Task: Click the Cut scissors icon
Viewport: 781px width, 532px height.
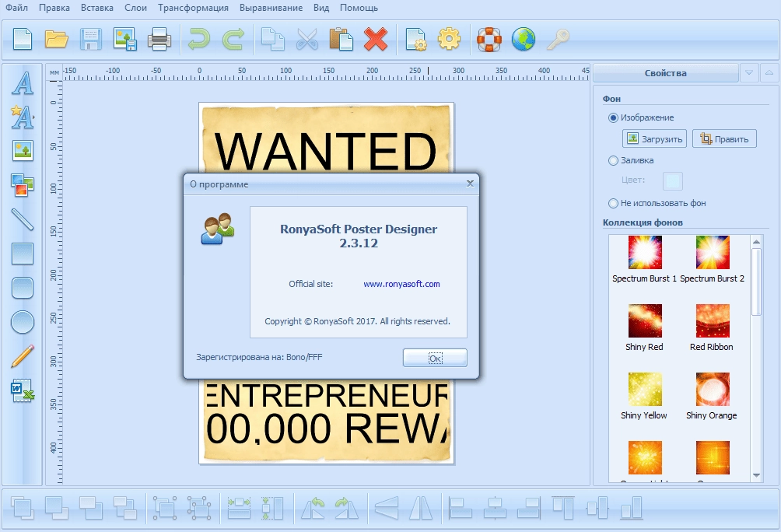Action: [306, 39]
